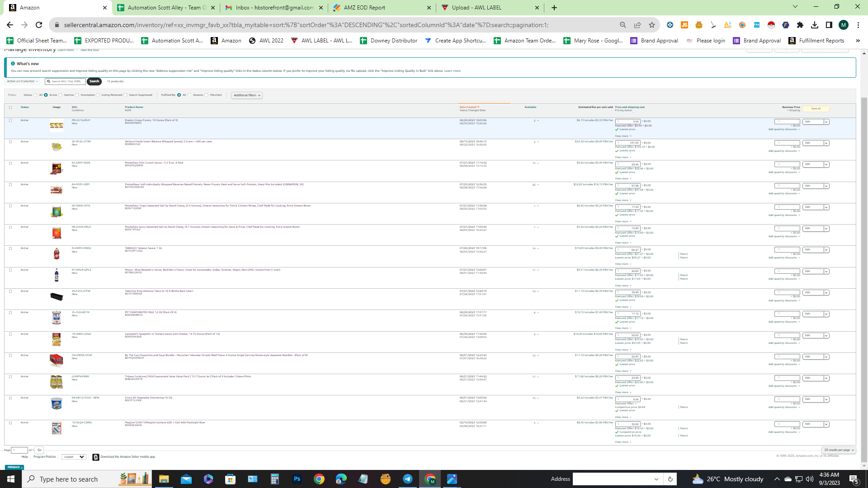Click the page number input field
Viewport: 868px width, 488px height.
point(19,450)
